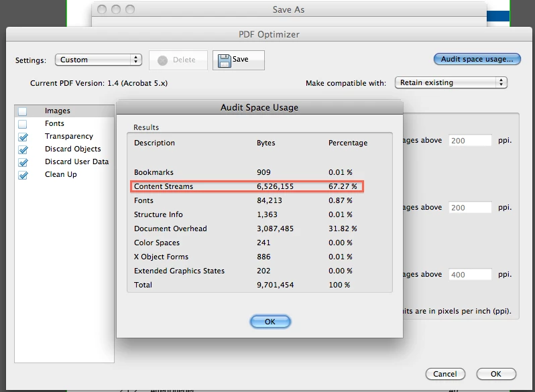Click the Color Spaces row label
This screenshot has width=535, height=392.
click(157, 243)
